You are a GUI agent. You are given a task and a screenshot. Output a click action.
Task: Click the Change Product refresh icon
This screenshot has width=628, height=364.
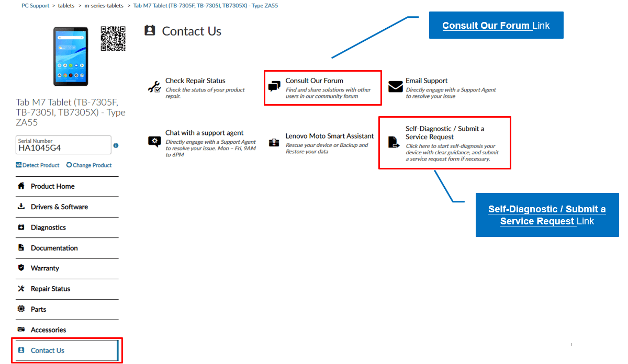[x=69, y=165]
